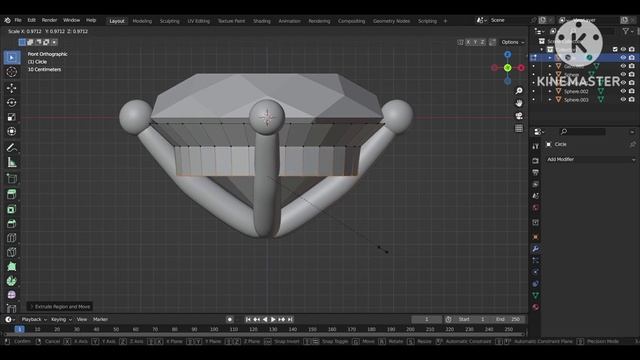Open the Add Modifier dropdown
Image resolution: width=640 pixels, height=360 pixels.
[x=591, y=159]
